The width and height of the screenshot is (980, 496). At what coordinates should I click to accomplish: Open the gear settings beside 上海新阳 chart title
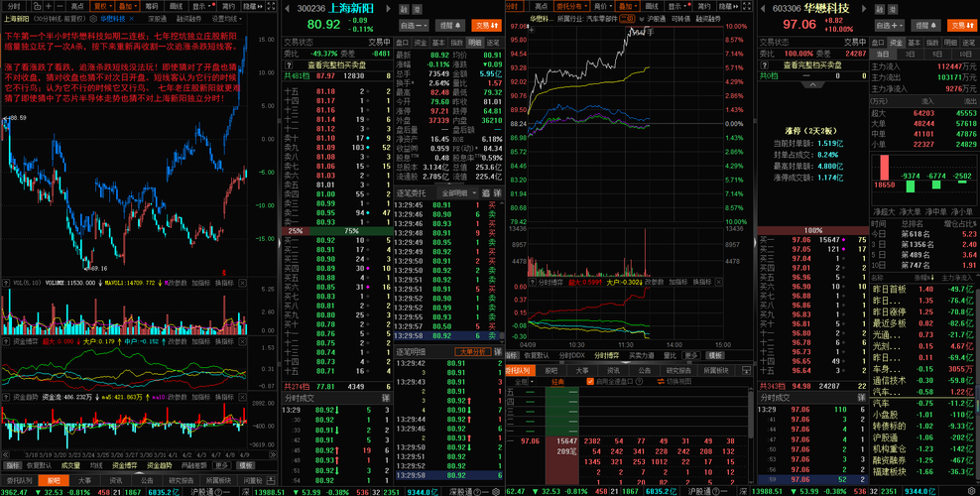[94, 19]
